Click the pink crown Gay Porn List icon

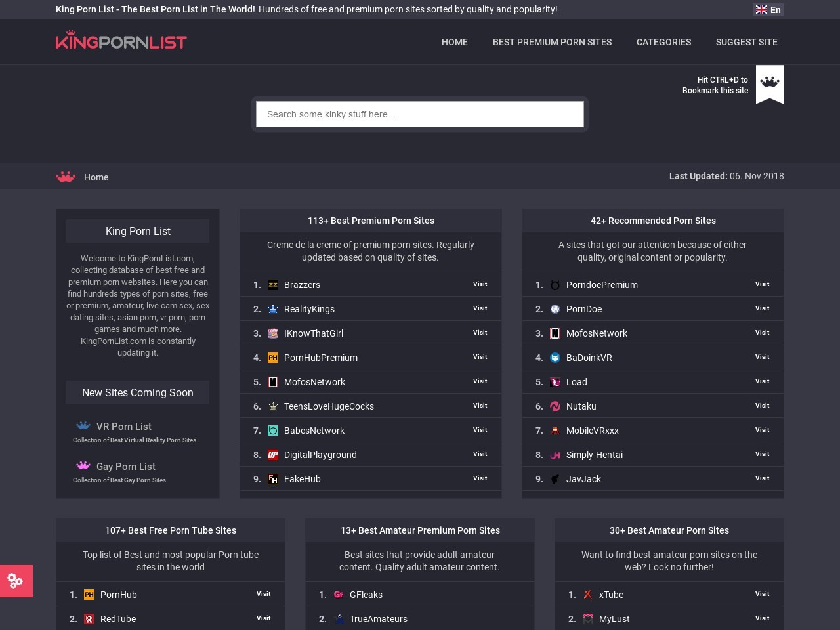(83, 465)
